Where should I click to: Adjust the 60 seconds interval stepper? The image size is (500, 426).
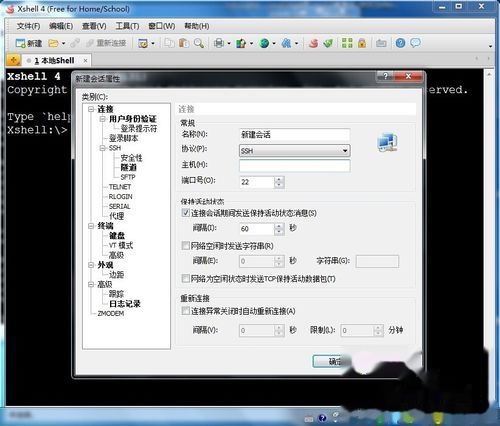coord(279,229)
